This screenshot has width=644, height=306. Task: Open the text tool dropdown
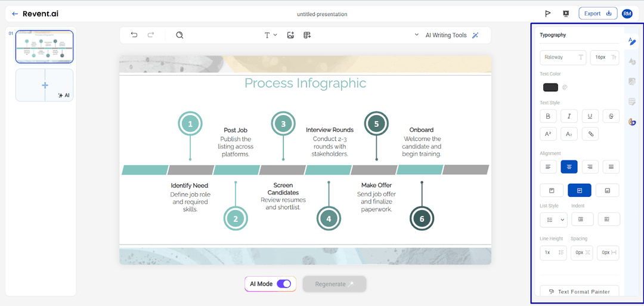click(271, 35)
